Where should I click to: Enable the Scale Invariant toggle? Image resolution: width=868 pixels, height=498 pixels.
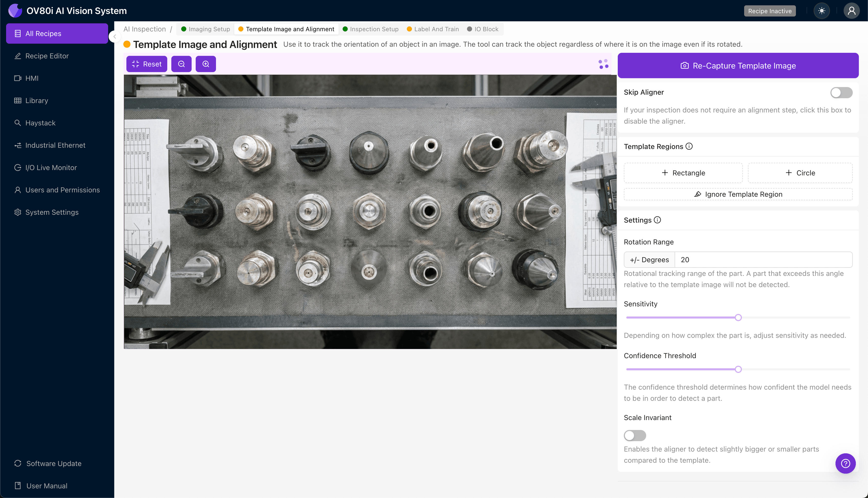[x=635, y=435]
